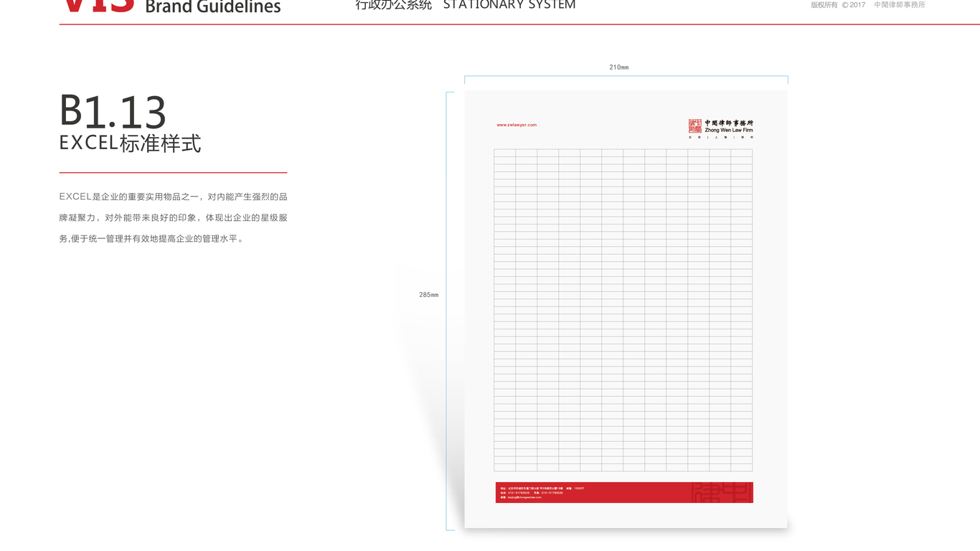This screenshot has width=980, height=551.
Task: Click the www.zwlawyer.com link on letterhead
Action: click(517, 125)
